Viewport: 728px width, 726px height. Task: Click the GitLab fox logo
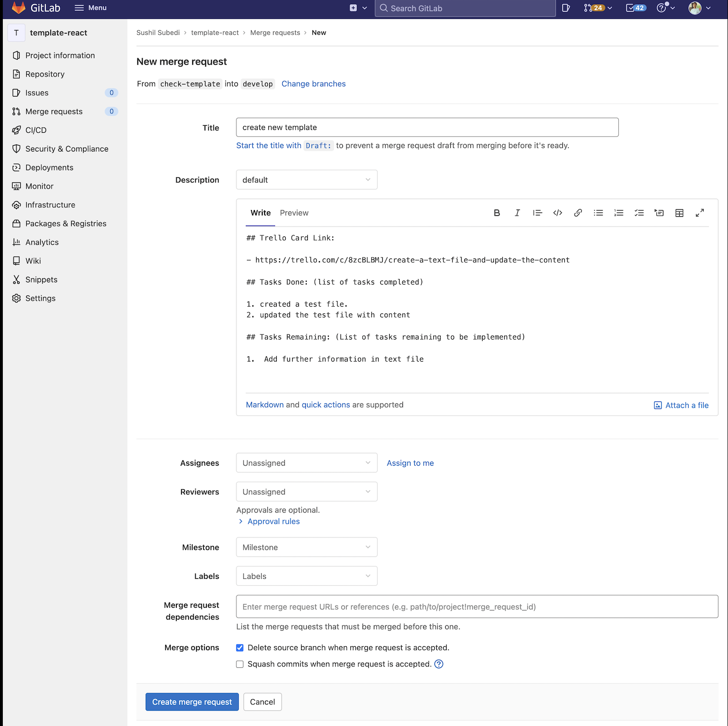[18, 8]
